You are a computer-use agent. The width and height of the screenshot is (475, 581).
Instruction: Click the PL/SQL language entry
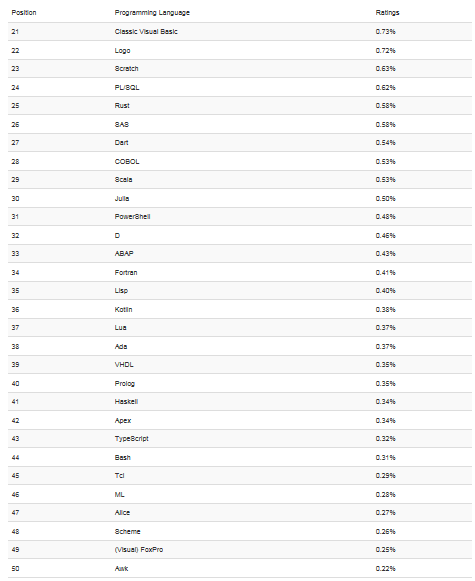click(x=127, y=87)
